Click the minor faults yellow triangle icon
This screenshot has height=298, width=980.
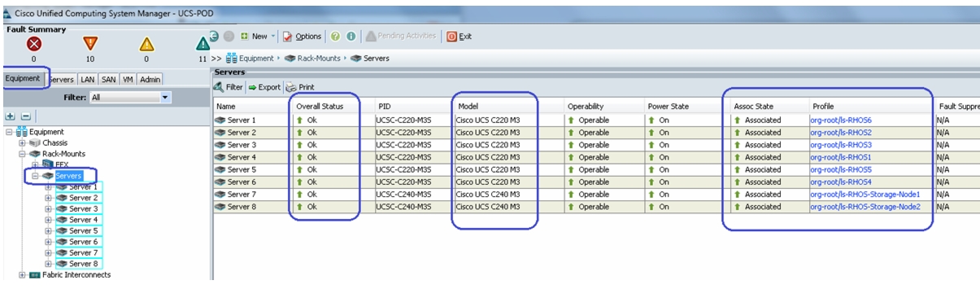tap(146, 45)
